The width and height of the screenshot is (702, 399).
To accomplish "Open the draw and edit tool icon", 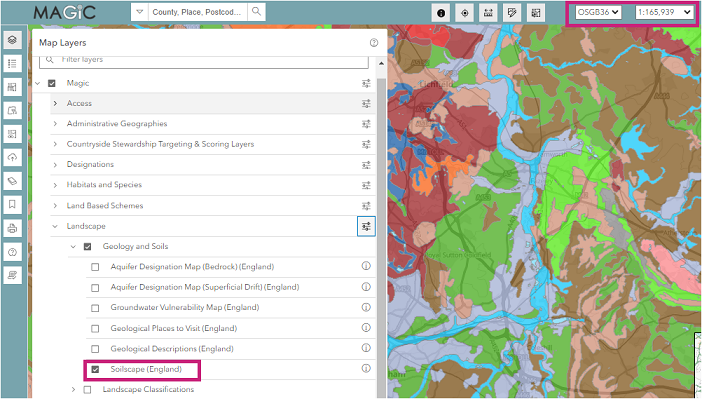I will pos(512,13).
